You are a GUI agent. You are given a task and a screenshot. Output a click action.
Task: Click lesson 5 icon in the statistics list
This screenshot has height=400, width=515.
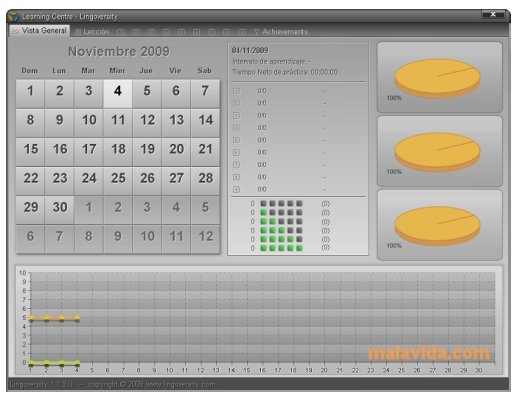[x=236, y=140]
